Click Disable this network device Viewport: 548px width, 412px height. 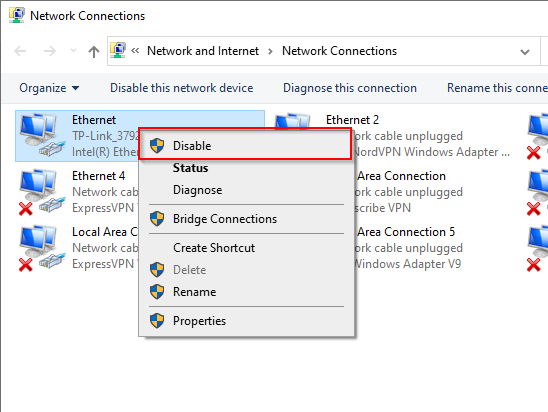pyautogui.click(x=181, y=88)
